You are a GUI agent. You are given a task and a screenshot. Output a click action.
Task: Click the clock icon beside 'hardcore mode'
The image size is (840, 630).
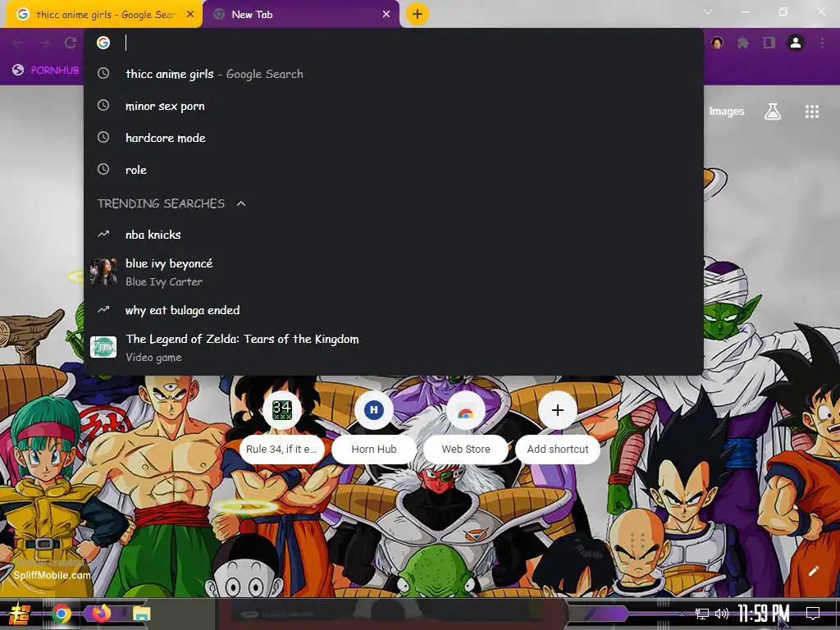click(x=103, y=137)
